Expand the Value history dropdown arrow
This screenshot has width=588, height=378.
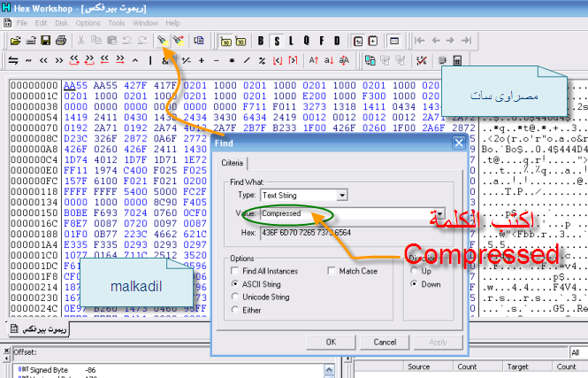pos(439,213)
